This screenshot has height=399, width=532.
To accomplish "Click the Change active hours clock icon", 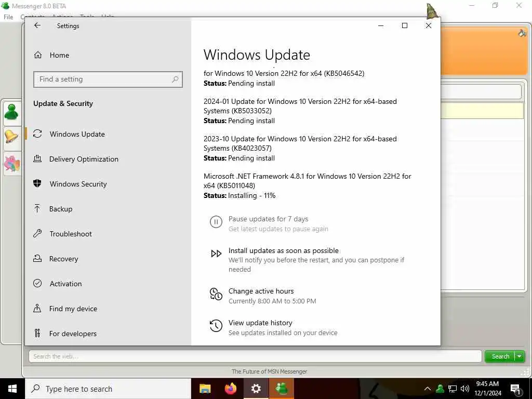I will (216, 294).
